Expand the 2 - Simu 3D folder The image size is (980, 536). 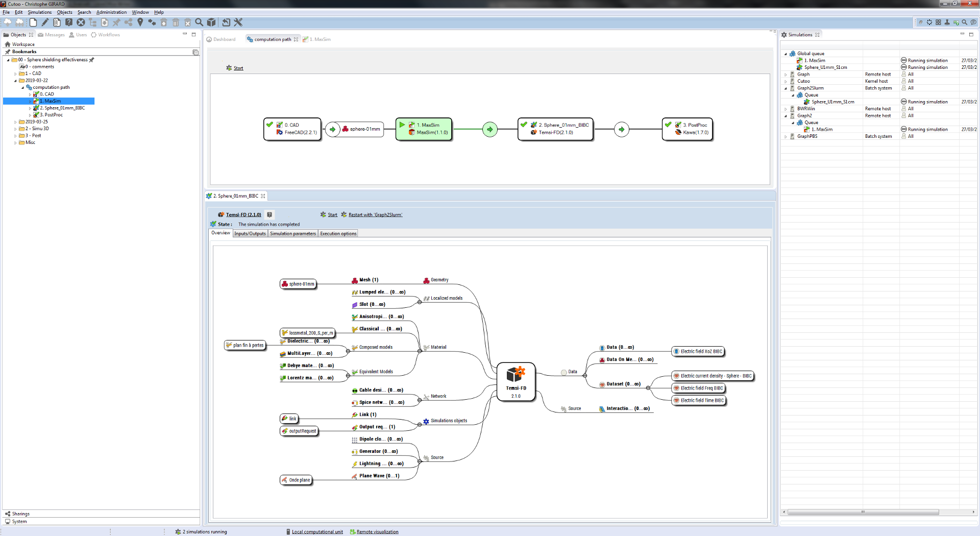15,129
